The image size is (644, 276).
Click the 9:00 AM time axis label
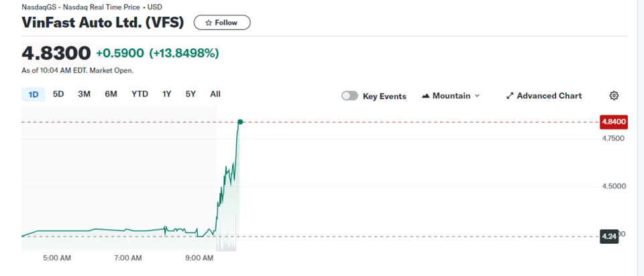[x=199, y=258]
